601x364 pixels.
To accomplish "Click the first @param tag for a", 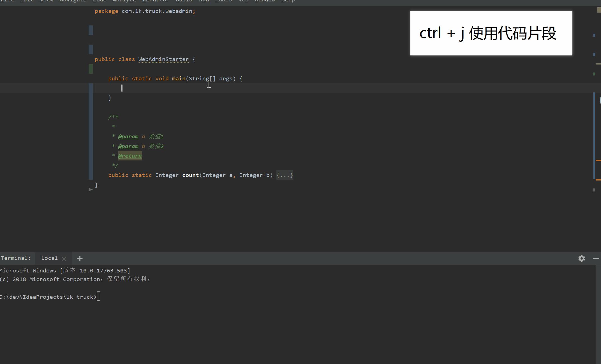I will click(x=128, y=137).
